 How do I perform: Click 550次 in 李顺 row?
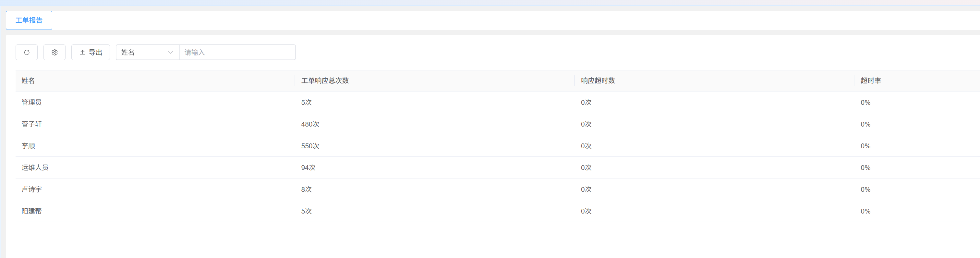310,146
